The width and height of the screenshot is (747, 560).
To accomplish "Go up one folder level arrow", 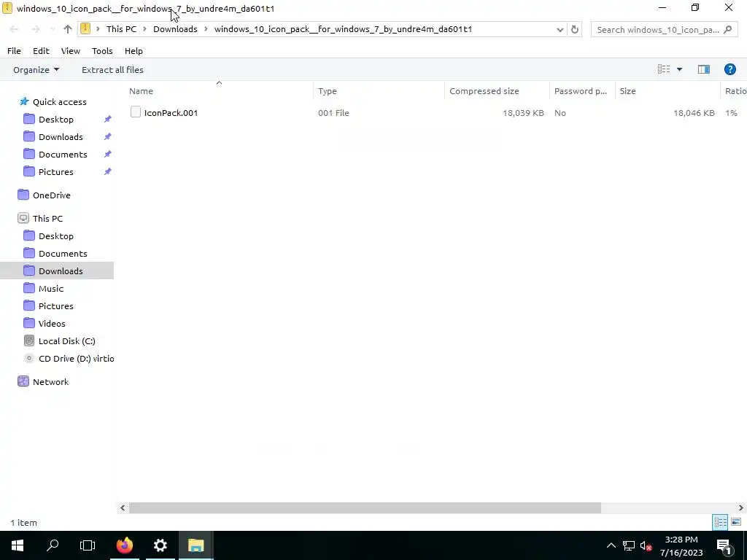I will [x=68, y=29].
